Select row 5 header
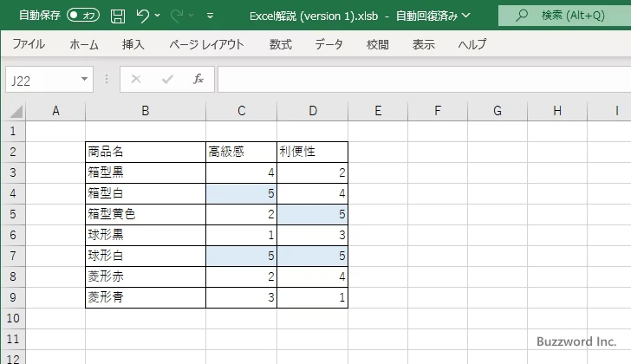This screenshot has height=364, width=631. pyautogui.click(x=13, y=214)
